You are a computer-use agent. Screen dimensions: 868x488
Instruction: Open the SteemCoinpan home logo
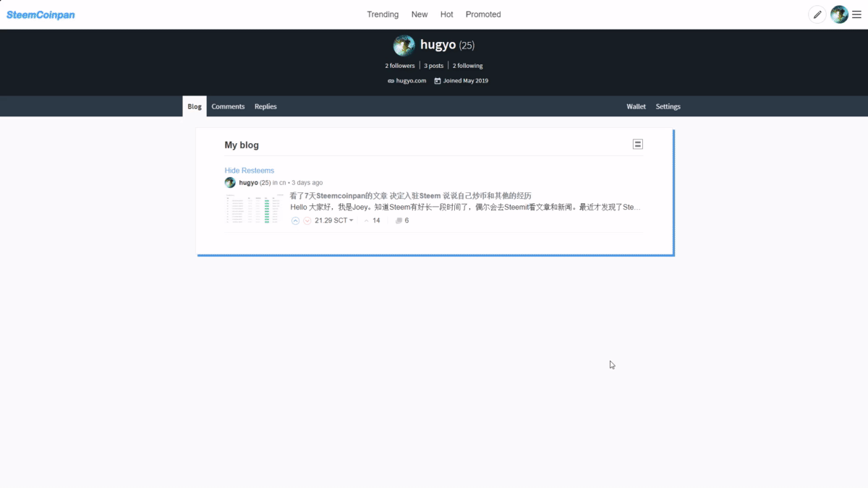tap(41, 14)
